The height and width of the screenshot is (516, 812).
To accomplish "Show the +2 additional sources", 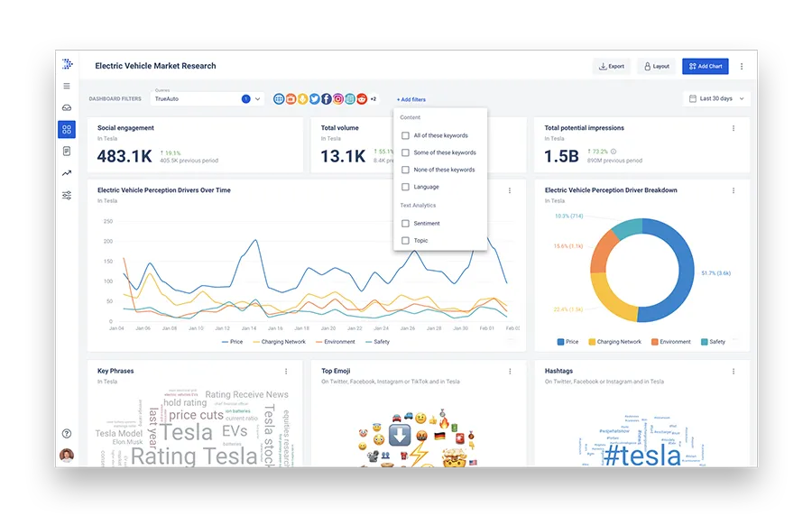I will coord(374,99).
